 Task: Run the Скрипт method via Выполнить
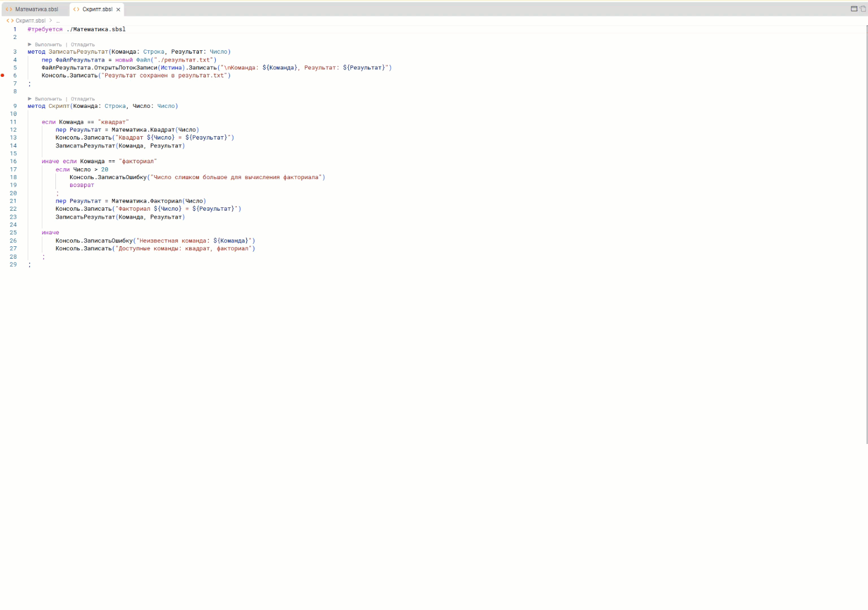pos(48,99)
